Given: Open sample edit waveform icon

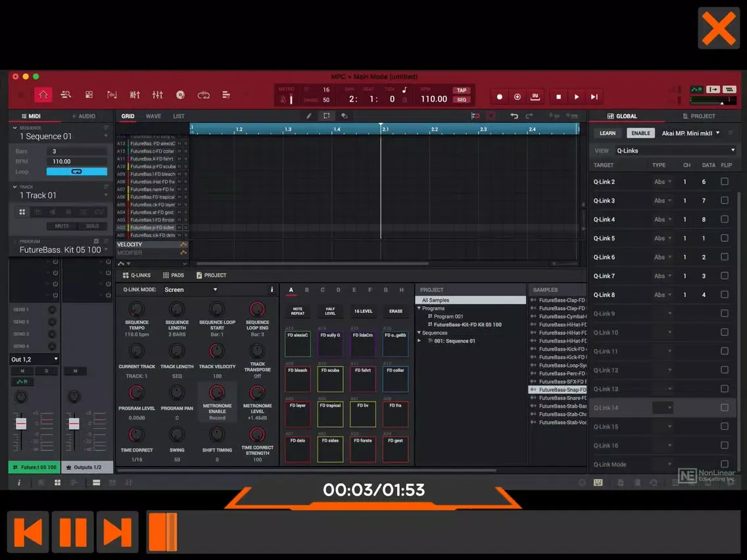Looking at the screenshot, I should tap(112, 95).
